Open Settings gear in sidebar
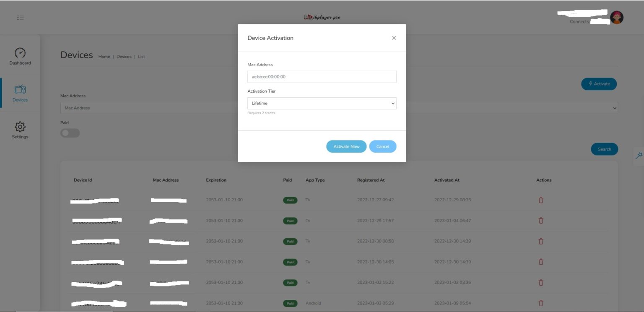 point(20,130)
